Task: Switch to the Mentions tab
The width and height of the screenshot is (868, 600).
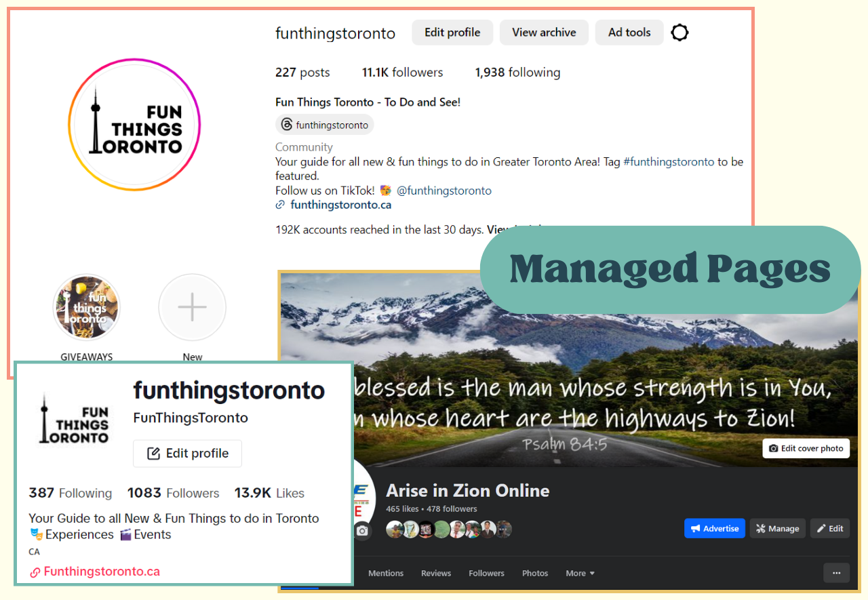Action: click(x=386, y=574)
